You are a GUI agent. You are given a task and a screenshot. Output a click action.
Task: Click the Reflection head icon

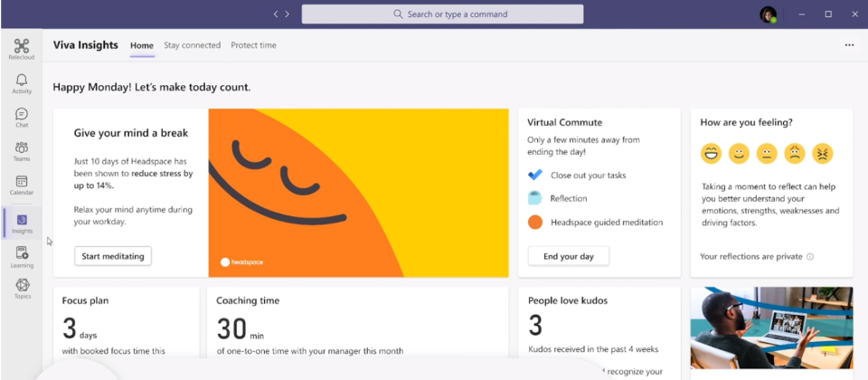point(534,198)
